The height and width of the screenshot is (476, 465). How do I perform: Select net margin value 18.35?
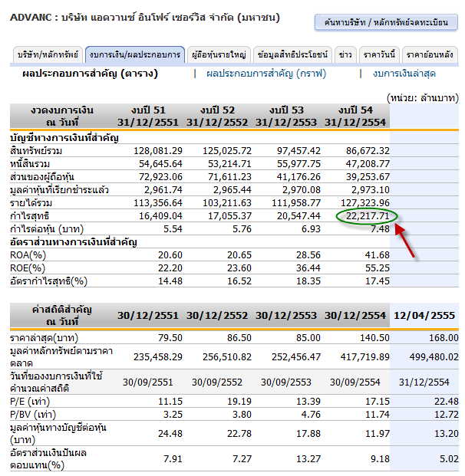click(x=308, y=281)
